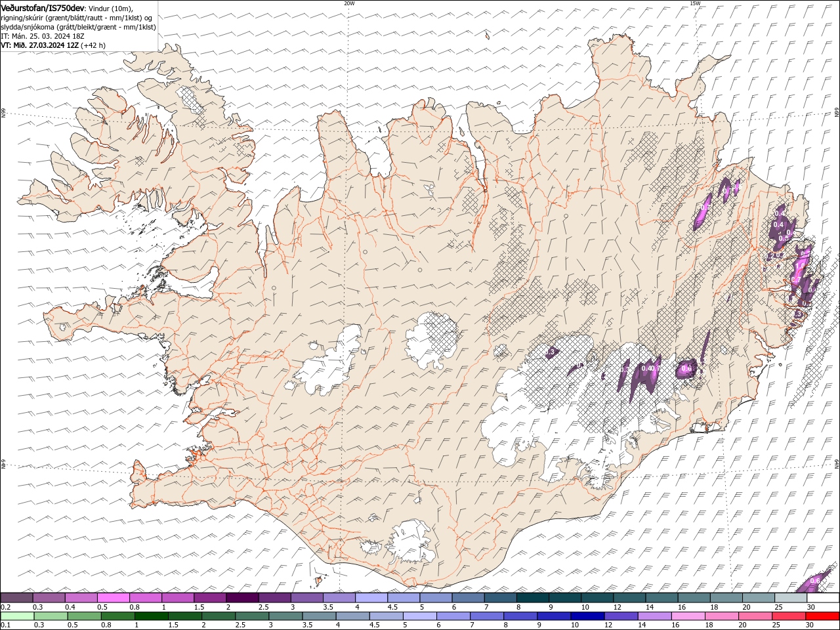Select the pink rain swatch labeled 20

(x=756, y=616)
